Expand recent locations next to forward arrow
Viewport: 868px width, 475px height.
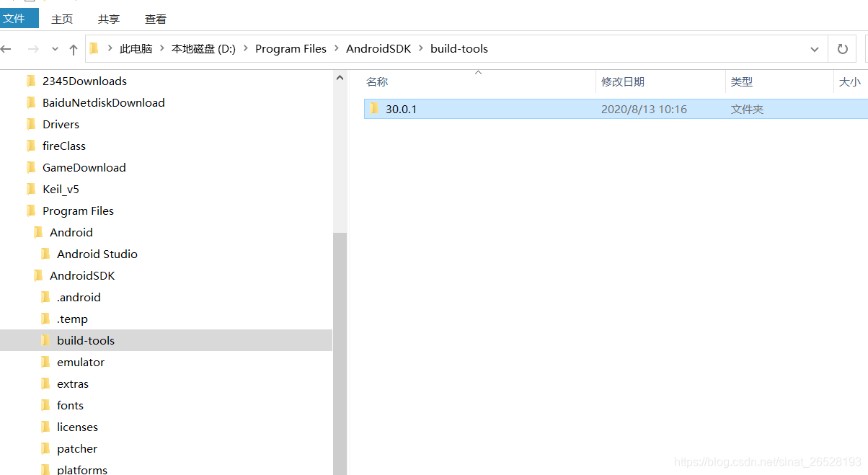pos(54,48)
